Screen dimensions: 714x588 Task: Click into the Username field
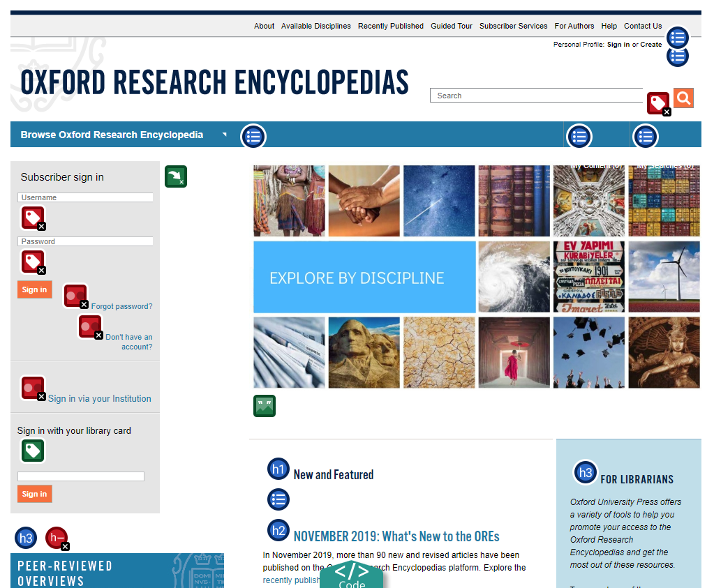85,197
